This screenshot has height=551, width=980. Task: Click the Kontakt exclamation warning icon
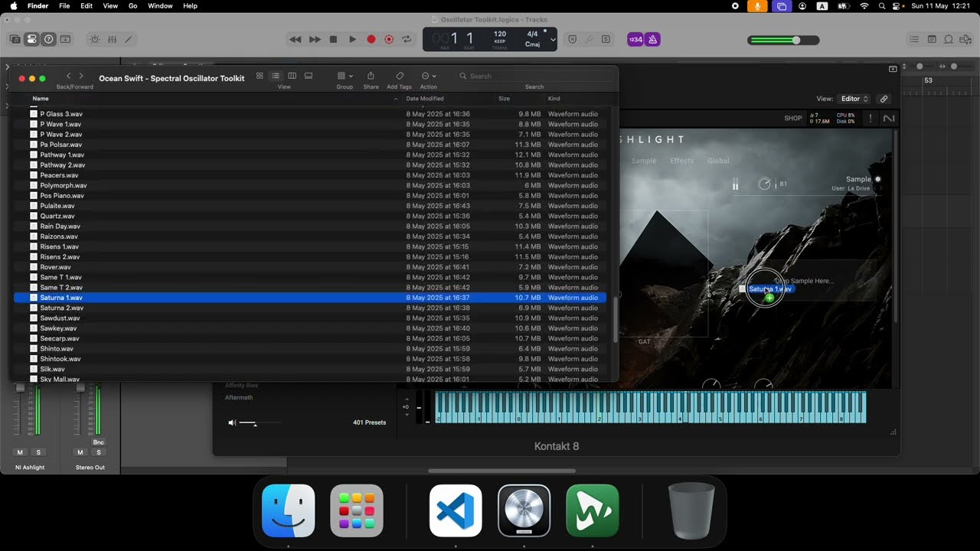coord(870,119)
